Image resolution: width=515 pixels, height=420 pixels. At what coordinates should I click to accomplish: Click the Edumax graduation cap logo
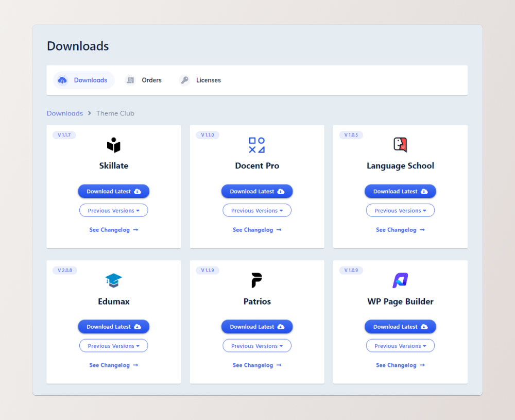[114, 280]
